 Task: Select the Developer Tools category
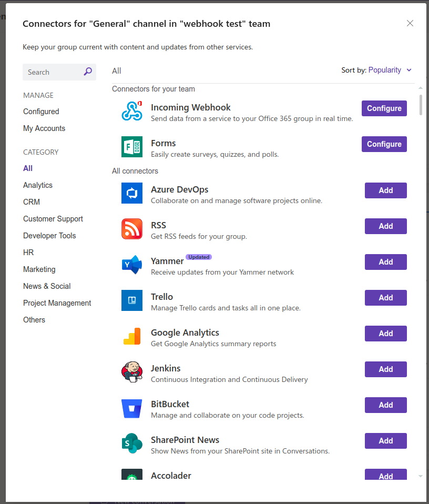[49, 236]
